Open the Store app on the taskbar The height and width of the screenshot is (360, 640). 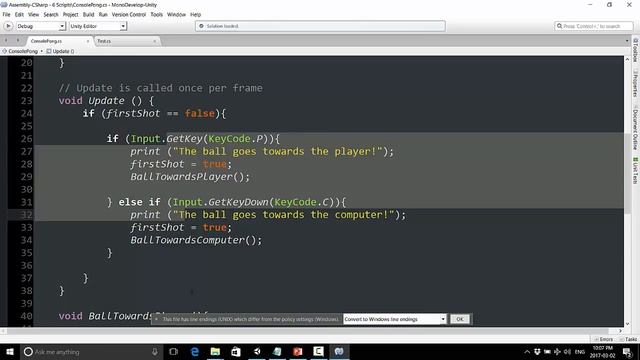coord(236,351)
